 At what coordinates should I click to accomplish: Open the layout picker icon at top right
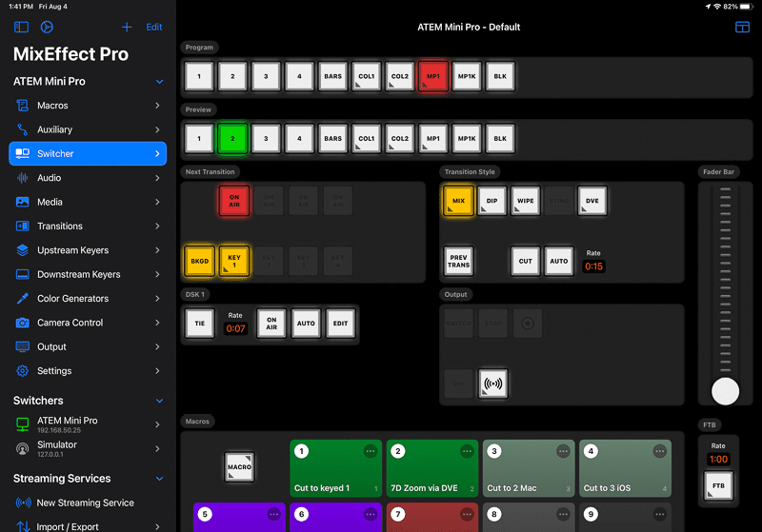pos(742,28)
